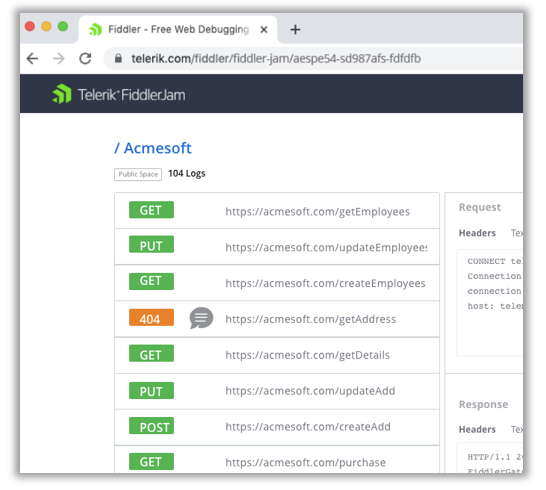
Task: Click the padlock icon in address bar
Action: point(118,58)
